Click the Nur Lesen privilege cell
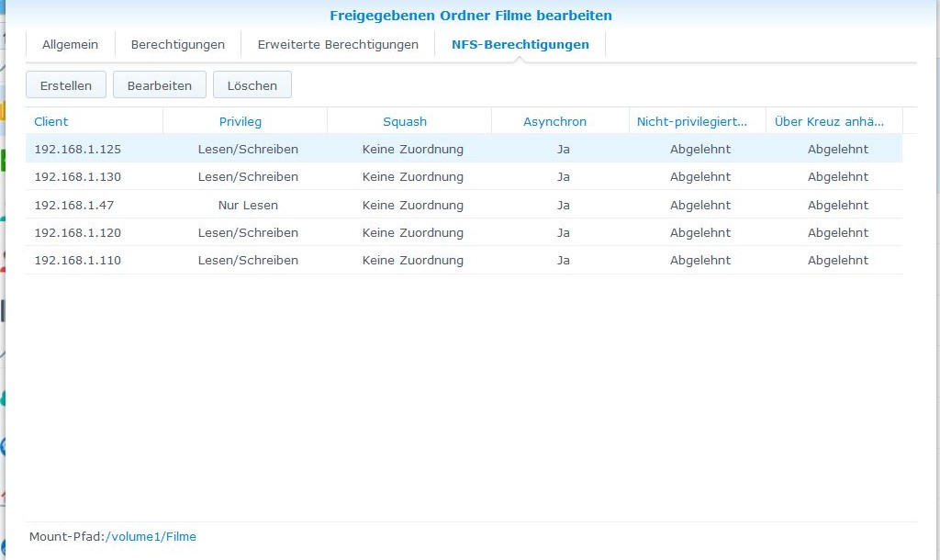 tap(248, 205)
